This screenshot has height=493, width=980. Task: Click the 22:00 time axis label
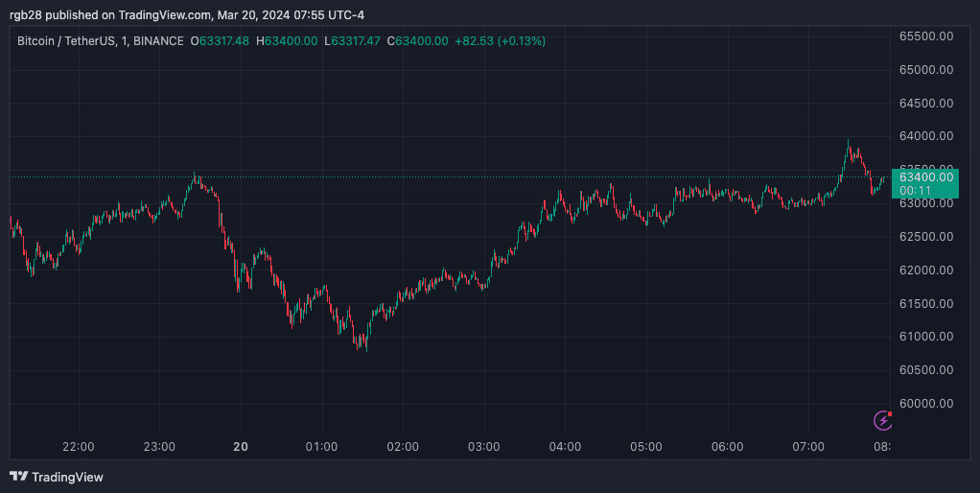click(79, 447)
